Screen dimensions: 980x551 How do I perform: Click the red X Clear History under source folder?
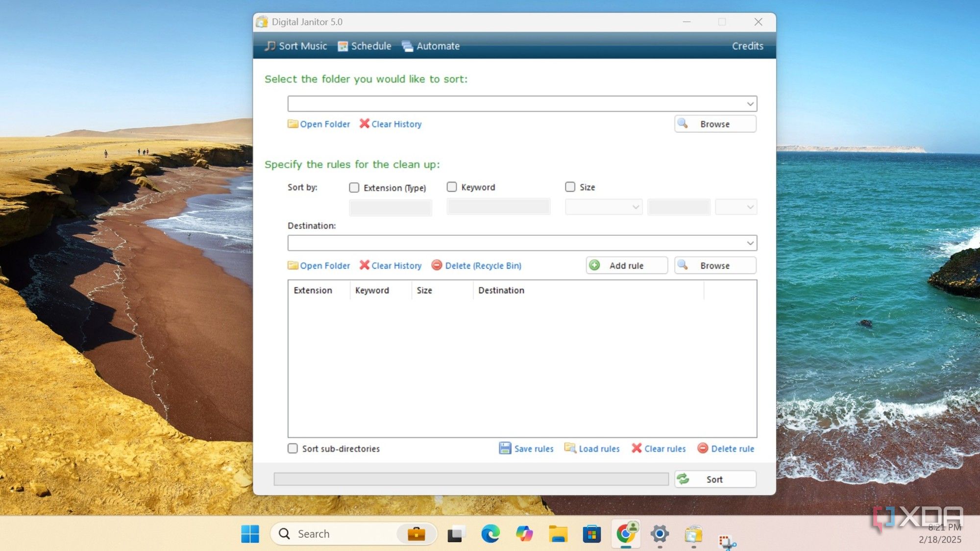click(x=364, y=124)
